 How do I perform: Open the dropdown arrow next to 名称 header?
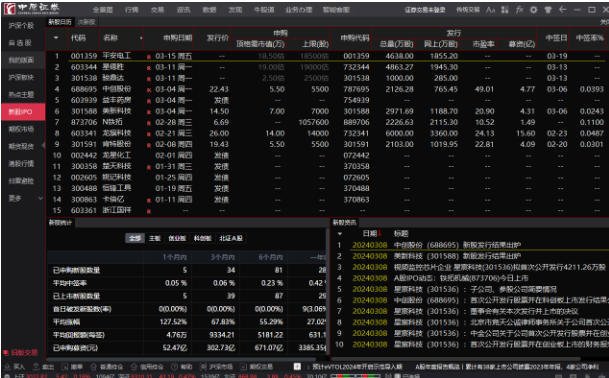pyautogui.click(x=141, y=38)
